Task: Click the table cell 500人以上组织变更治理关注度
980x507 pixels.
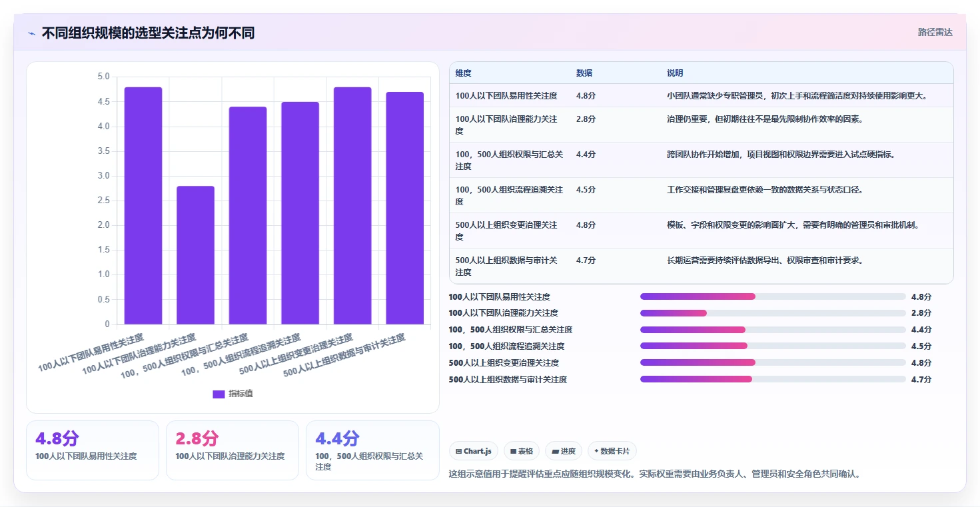Action: pos(510,231)
